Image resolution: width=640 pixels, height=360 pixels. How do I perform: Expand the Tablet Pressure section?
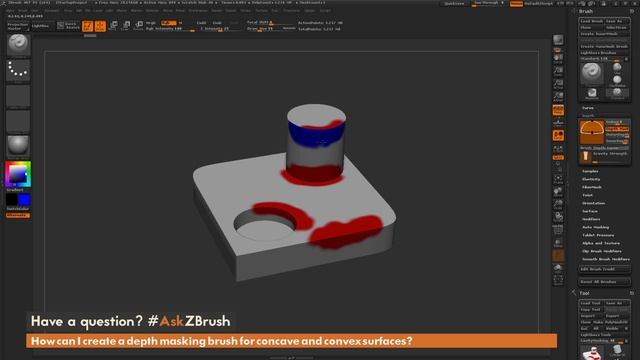(598, 235)
